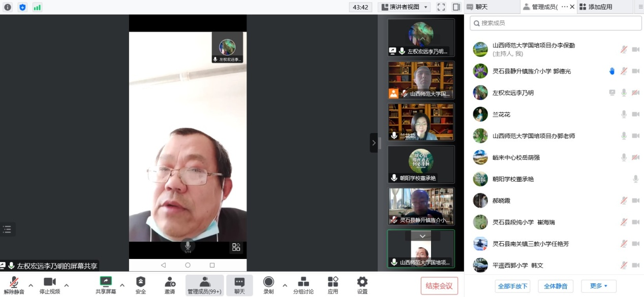Expand recording options arrow beside 录制
The width and height of the screenshot is (644, 297).
[x=285, y=285]
